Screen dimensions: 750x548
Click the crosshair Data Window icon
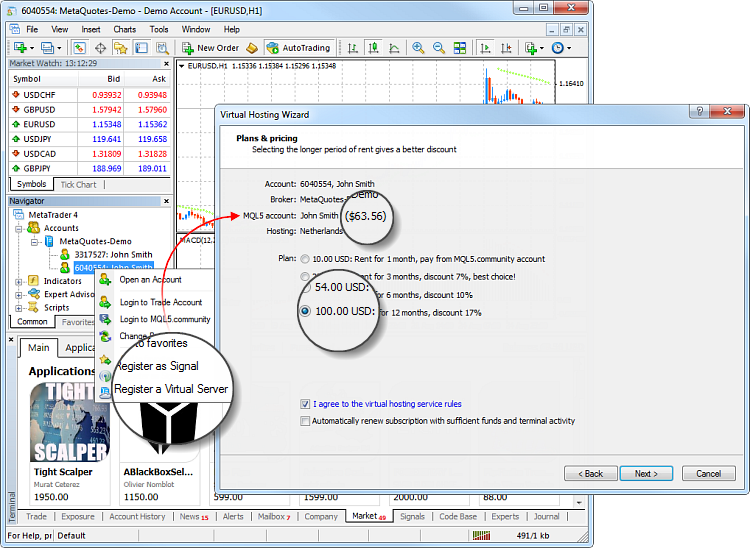pyautogui.click(x=100, y=47)
